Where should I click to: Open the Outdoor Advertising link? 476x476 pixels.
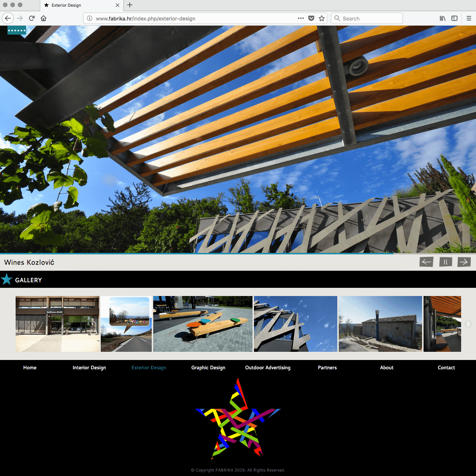pos(268,367)
